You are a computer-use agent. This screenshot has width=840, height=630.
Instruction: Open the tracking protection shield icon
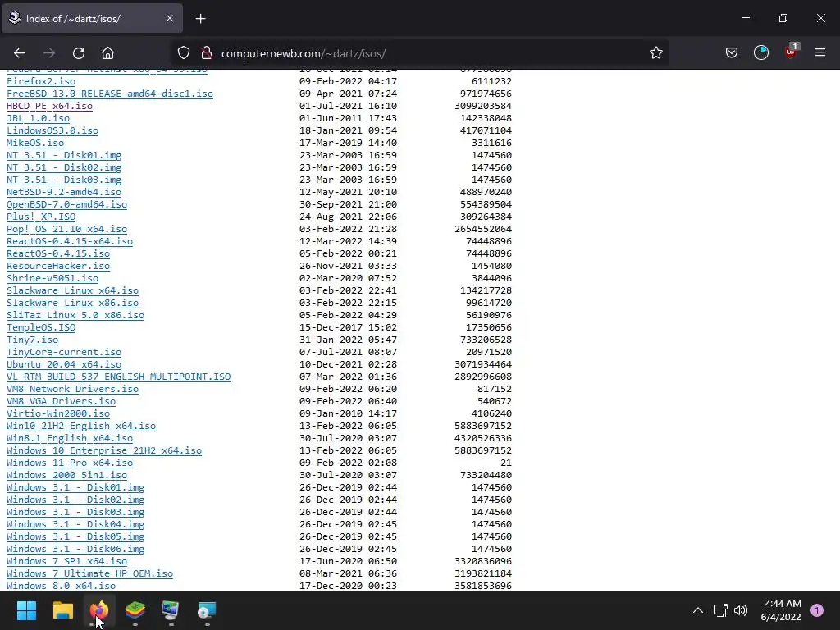tap(184, 53)
